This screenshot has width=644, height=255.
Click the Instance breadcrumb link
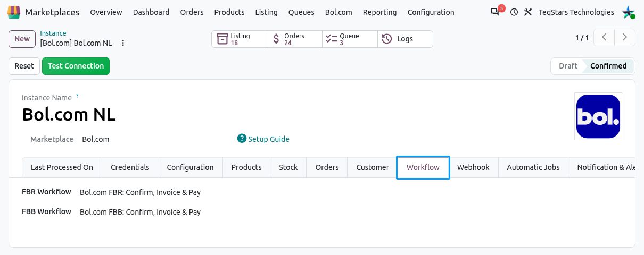(x=53, y=33)
